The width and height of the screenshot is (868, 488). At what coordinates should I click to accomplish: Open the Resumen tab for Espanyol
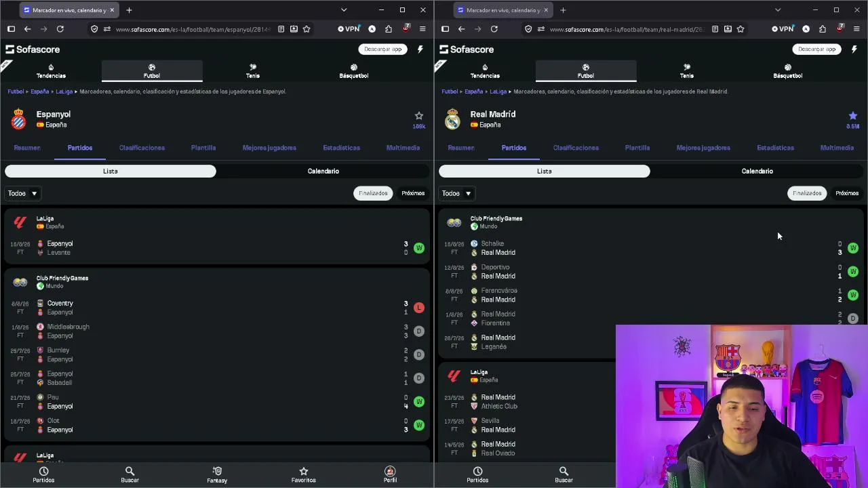(27, 148)
